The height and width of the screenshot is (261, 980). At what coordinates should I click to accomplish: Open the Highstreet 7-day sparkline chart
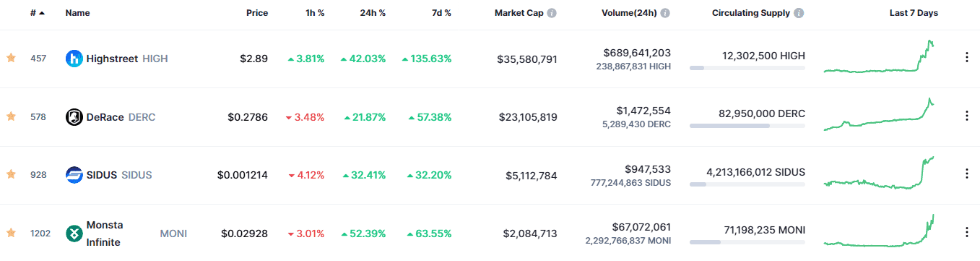pos(880,57)
